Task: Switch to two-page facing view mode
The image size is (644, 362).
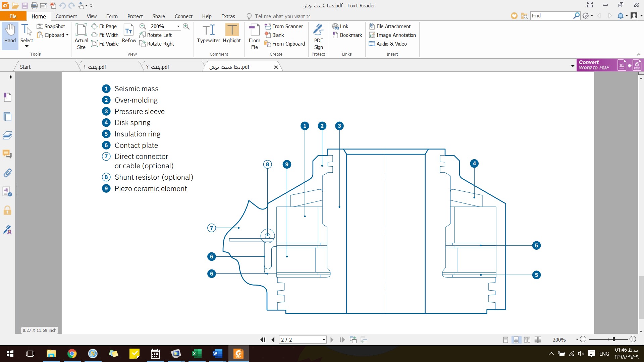Action: pyautogui.click(x=528, y=340)
